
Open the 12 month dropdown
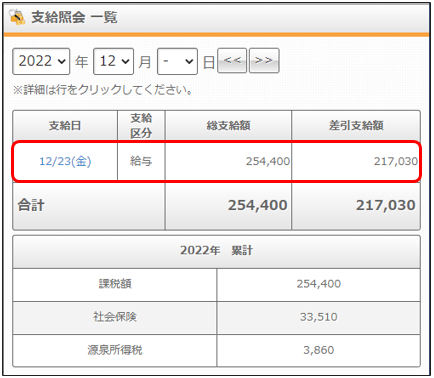pos(113,61)
